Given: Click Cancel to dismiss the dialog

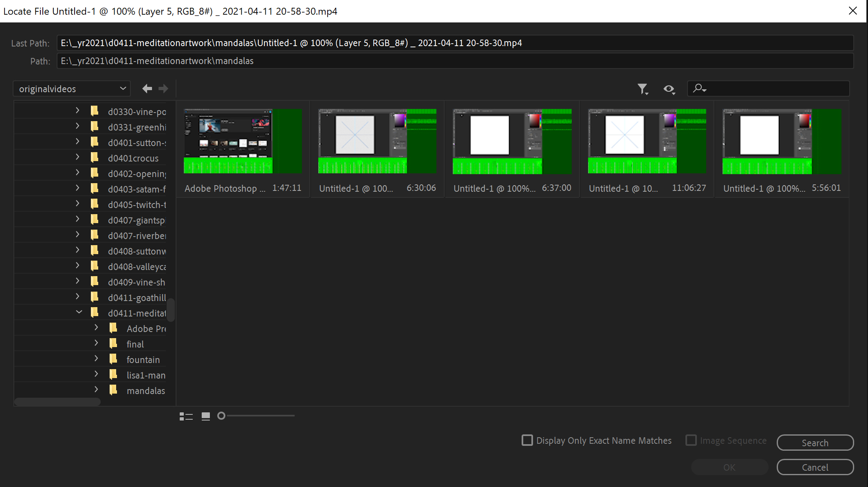Looking at the screenshot, I should click(815, 467).
